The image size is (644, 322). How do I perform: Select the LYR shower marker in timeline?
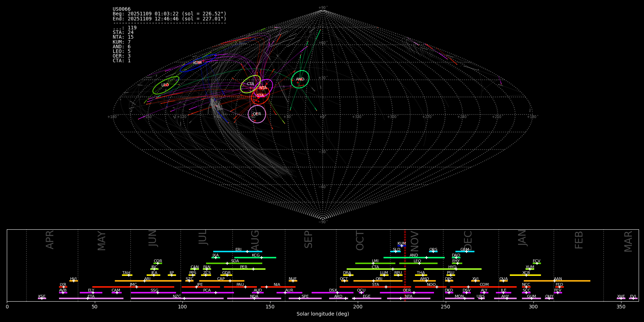(63, 287)
